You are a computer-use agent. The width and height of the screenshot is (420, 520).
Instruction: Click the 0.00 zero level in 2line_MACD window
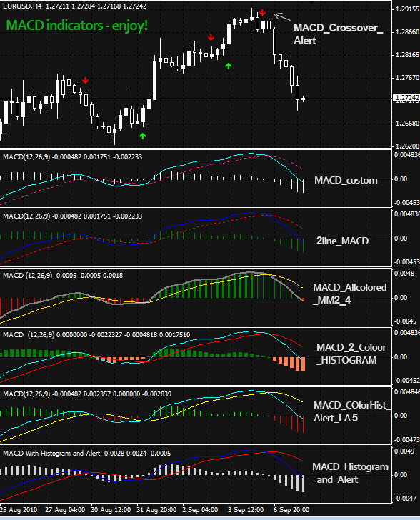401,239
